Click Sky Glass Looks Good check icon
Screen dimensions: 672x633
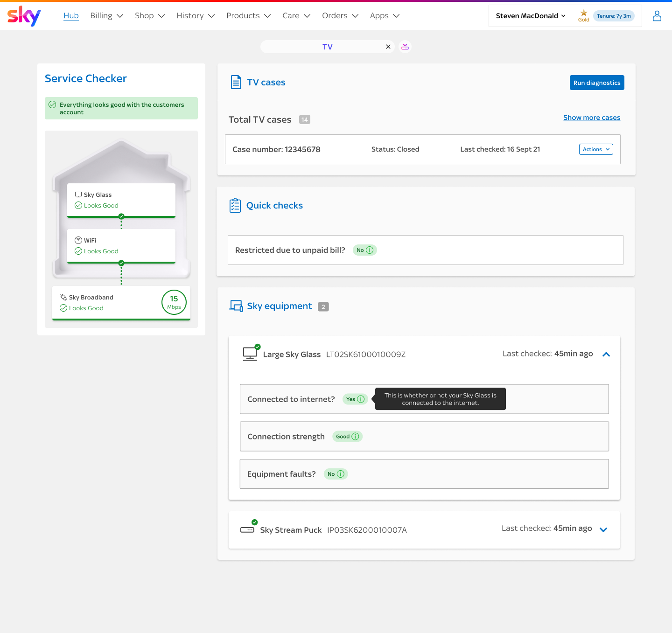coord(78,205)
